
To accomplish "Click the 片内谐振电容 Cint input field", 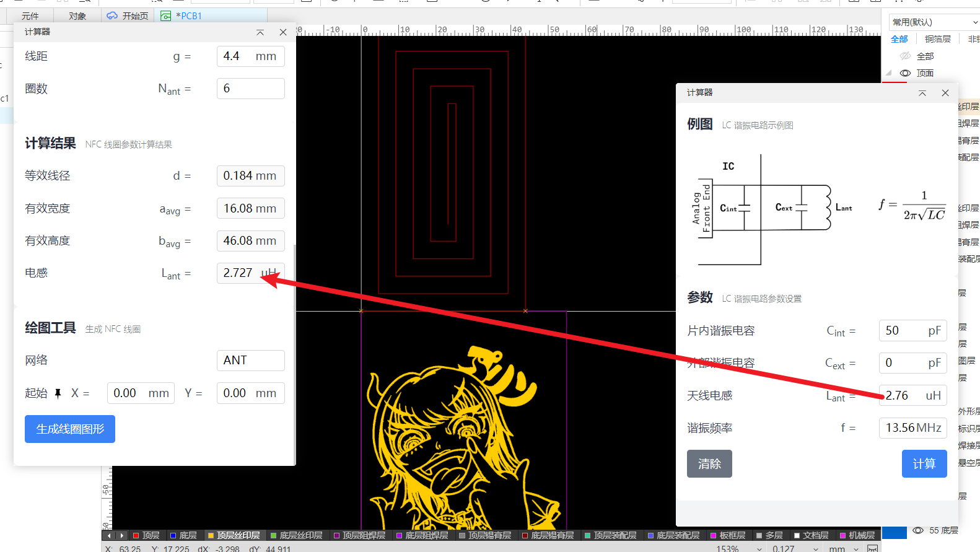I will coord(912,331).
